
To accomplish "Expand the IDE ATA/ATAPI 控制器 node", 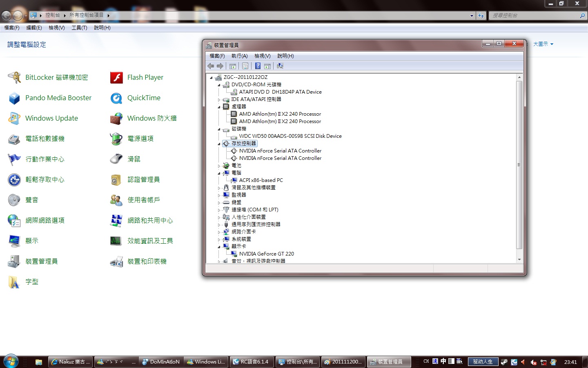I will (x=219, y=99).
